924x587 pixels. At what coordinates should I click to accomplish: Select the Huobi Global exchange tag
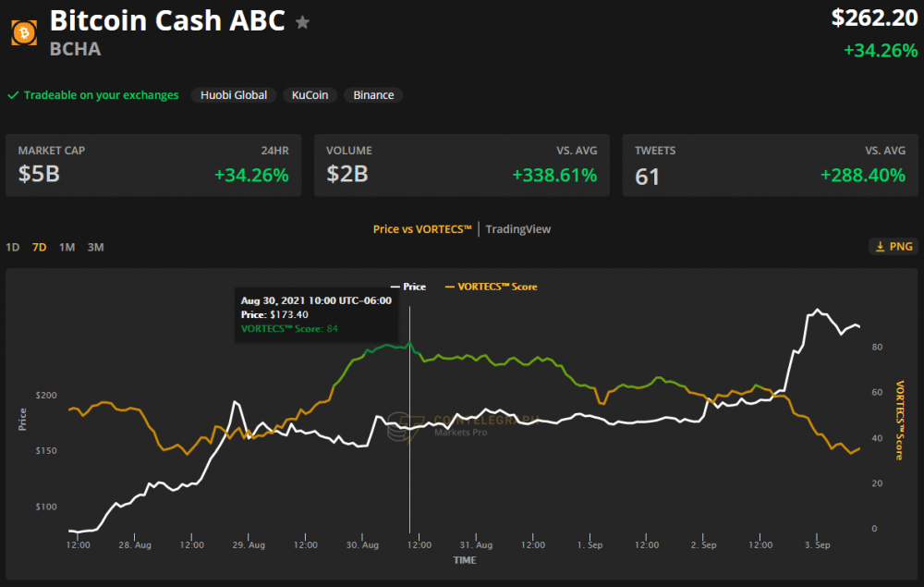click(x=234, y=95)
